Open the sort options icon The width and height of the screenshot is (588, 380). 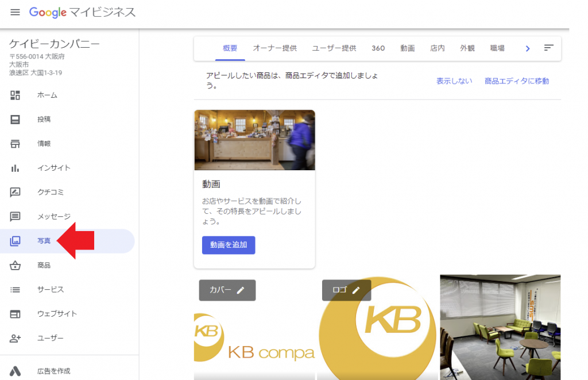[548, 48]
